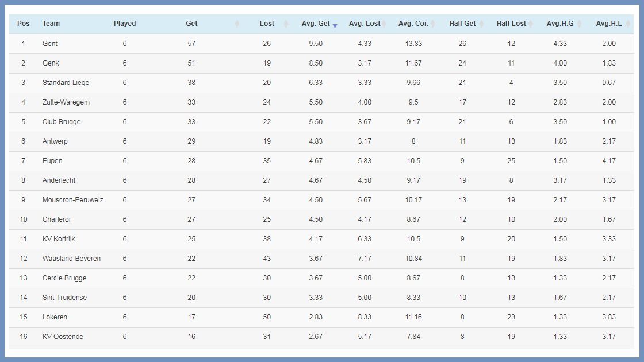This screenshot has width=644, height=362.
Task: Select team name Lokeren
Action: point(55,317)
